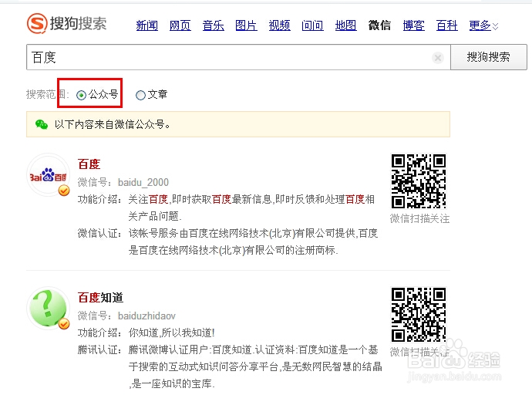Click the WeChat ID baiduzhidaov

click(146, 316)
